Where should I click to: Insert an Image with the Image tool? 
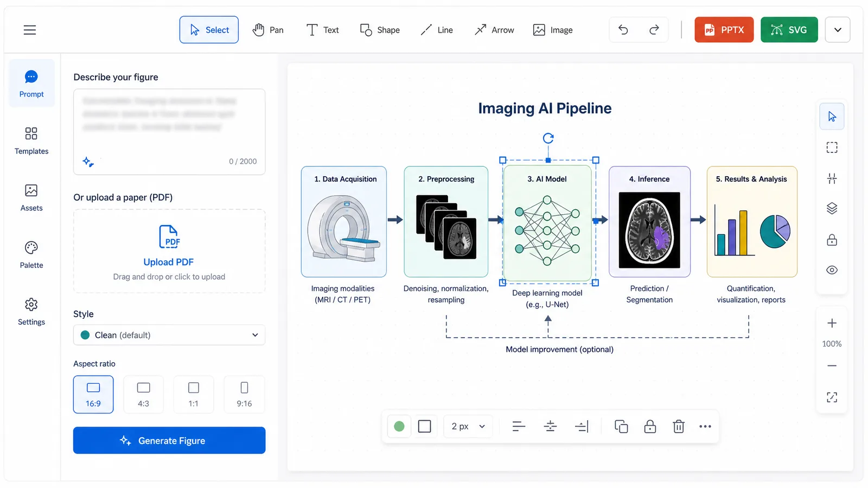(x=553, y=30)
